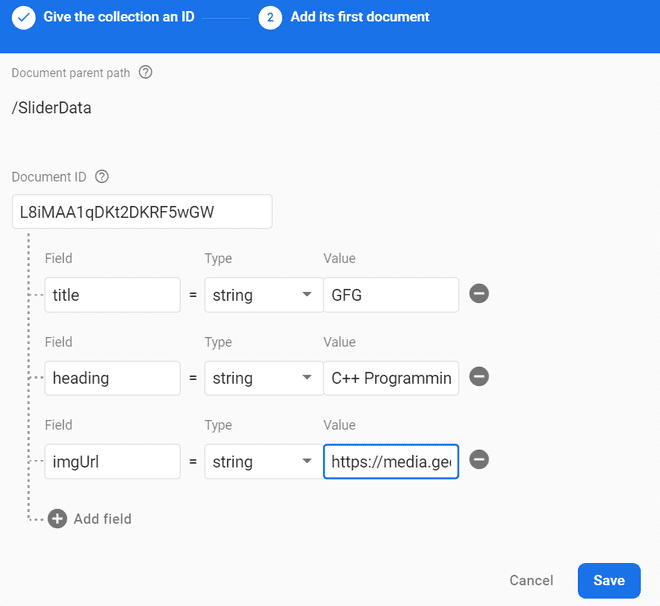Open the Type dropdown for title field

point(263,295)
